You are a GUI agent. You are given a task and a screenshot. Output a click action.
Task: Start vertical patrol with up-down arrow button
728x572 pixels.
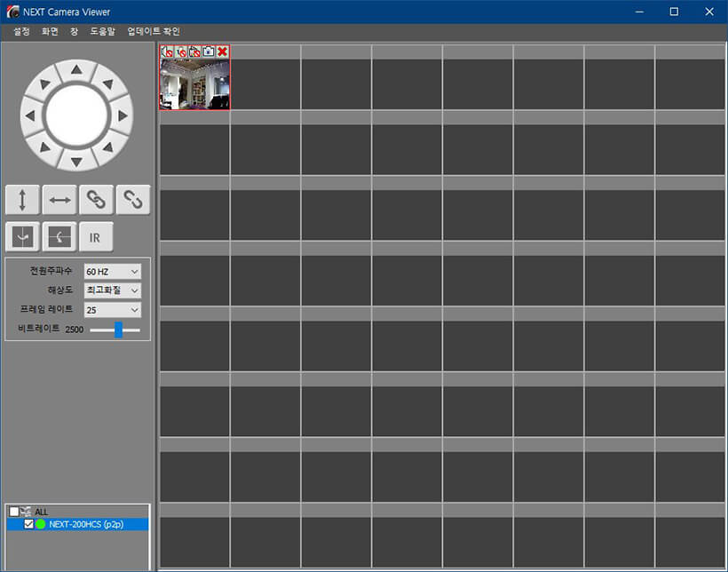point(22,200)
